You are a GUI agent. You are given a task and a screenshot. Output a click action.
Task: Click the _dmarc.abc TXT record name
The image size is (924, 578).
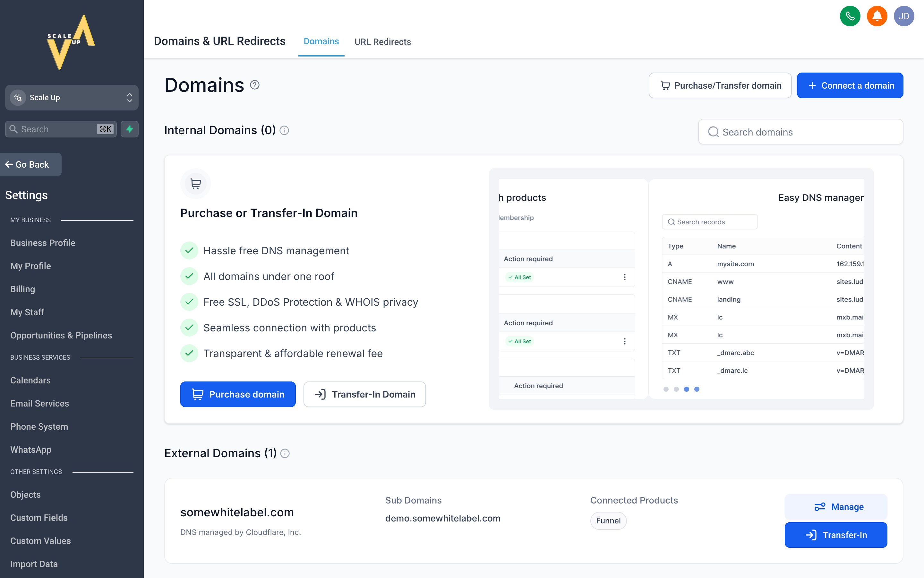point(735,353)
